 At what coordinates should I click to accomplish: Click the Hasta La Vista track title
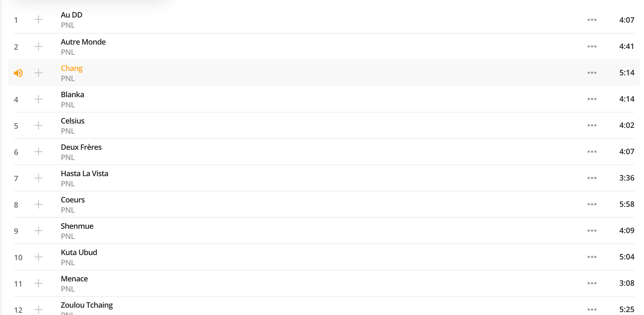[x=85, y=174]
